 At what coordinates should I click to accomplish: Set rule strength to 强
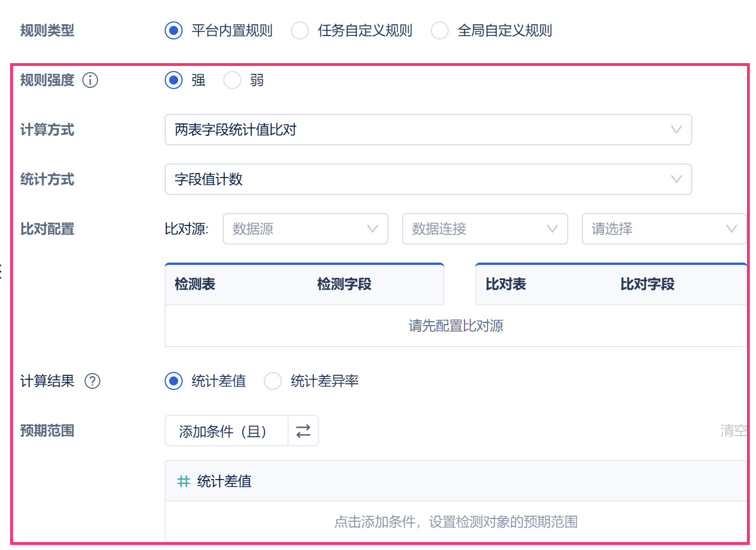coord(174,81)
